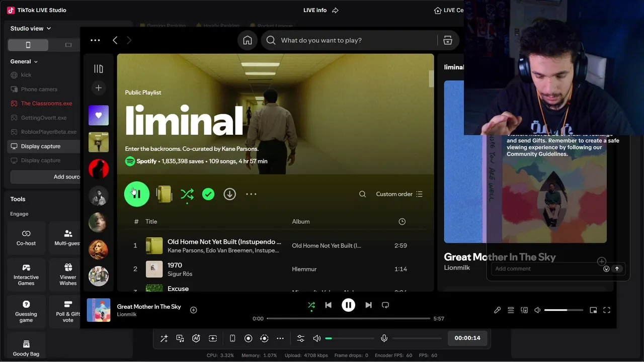Toggle shuffle in the bottom player bar
644x362 pixels.
point(311,305)
